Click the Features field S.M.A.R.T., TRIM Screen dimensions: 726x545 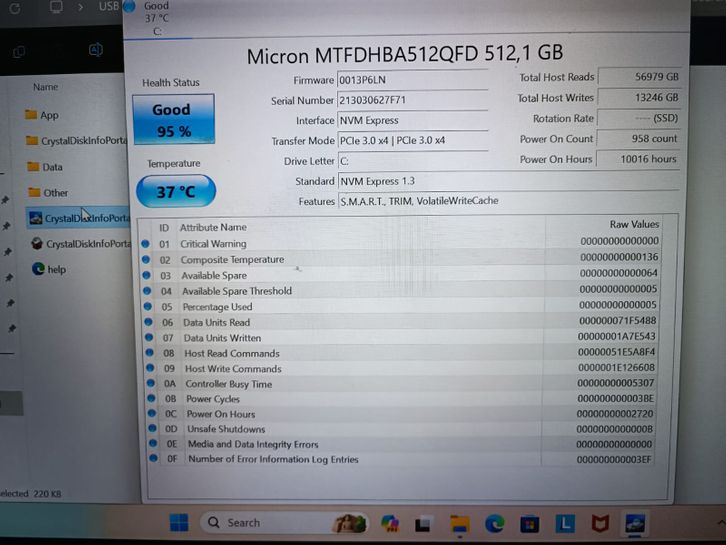(508, 201)
